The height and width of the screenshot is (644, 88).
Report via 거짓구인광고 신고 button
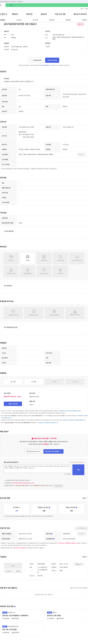pos(81,528)
